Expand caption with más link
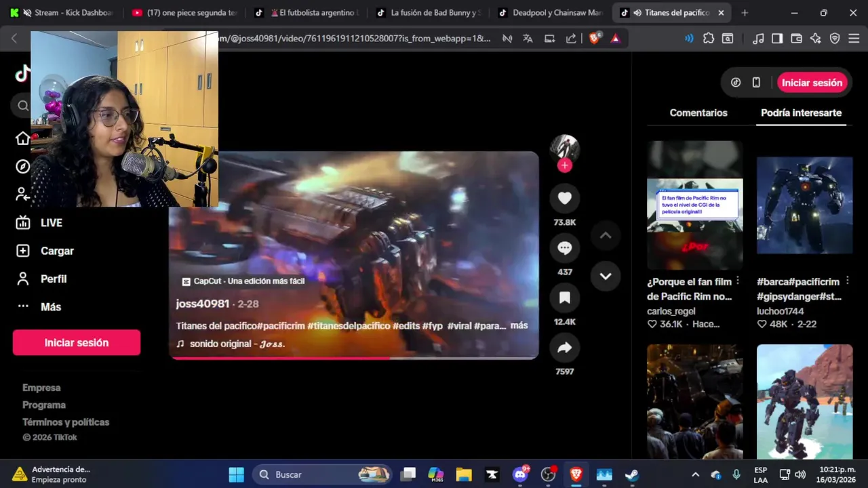 519,325
